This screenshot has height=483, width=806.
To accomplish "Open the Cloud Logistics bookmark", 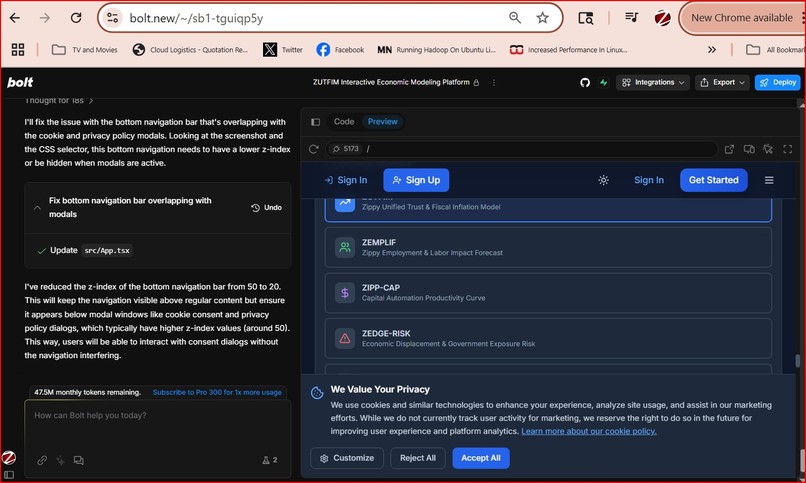I will tap(190, 49).
